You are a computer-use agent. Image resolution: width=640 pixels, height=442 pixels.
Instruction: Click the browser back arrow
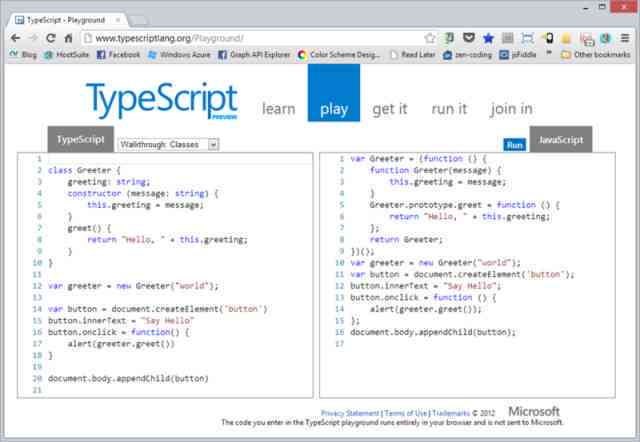[x=16, y=38]
